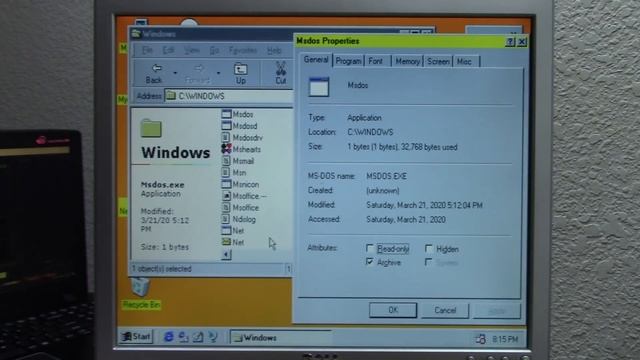Select the second Net file with green icon
This screenshot has width=640, height=360.
click(x=226, y=242)
